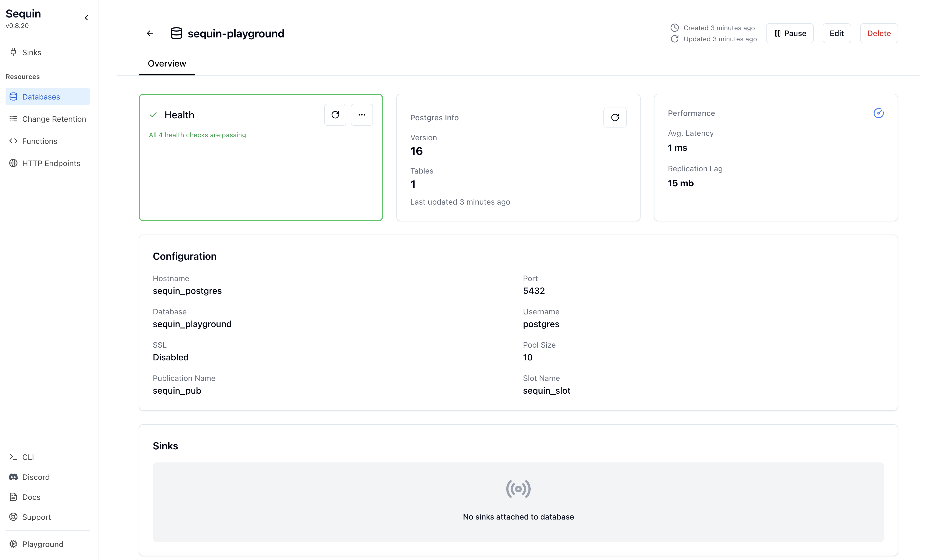Open the Sinks section from sidebar
Viewport: 937px width, 560px height.
[x=32, y=52]
